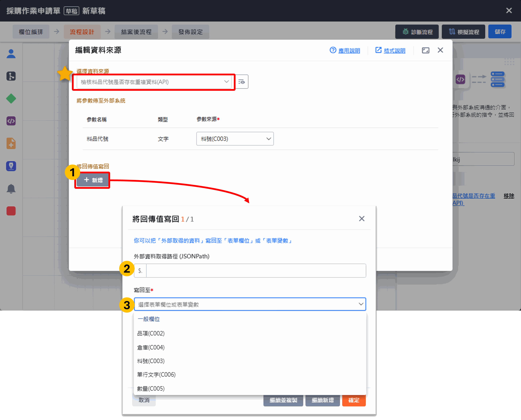Viewport: 521px width, 420px height.
Task: Select the branch node icon in sidebar
Action: [x=11, y=76]
